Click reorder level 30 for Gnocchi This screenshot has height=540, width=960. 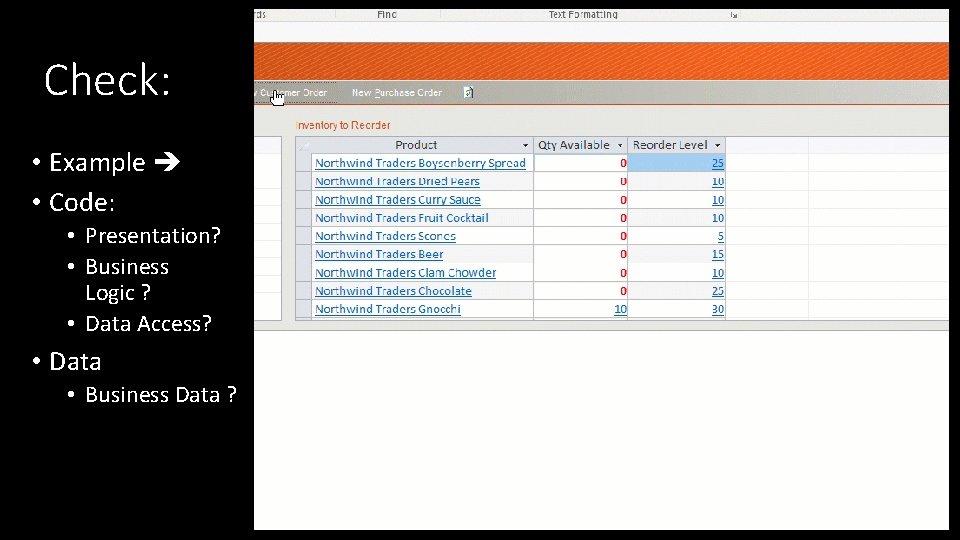[x=718, y=309]
